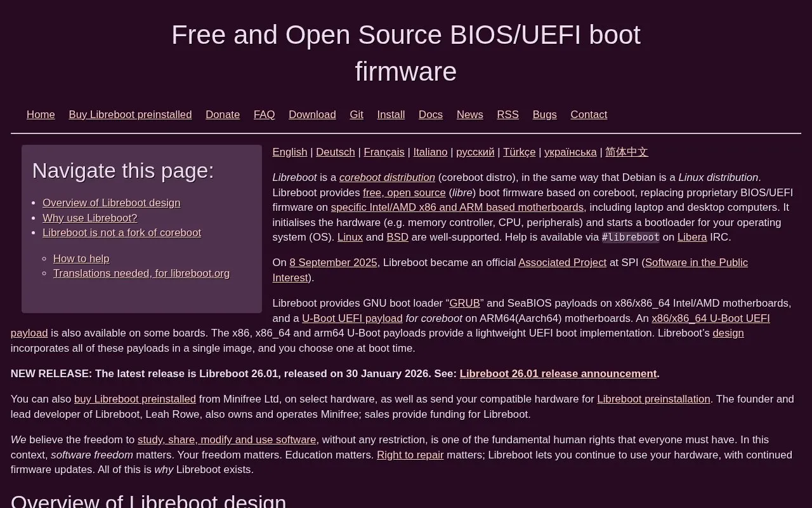Go to the News page

tap(470, 114)
